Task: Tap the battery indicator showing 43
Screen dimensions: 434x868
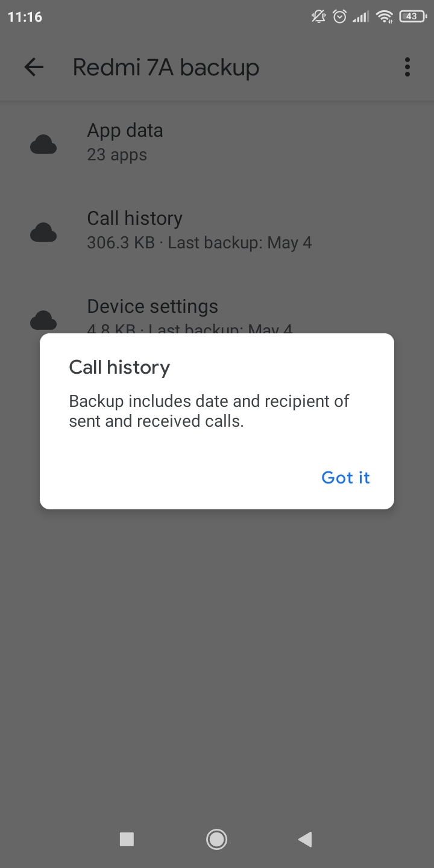Action: click(412, 17)
